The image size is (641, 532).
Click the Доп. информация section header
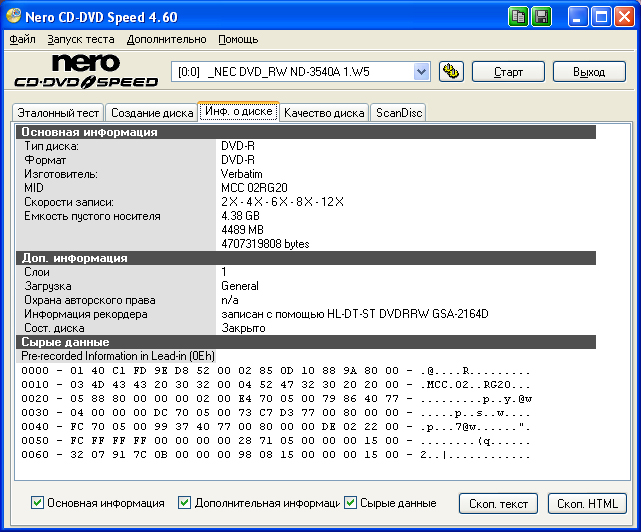(x=306, y=258)
